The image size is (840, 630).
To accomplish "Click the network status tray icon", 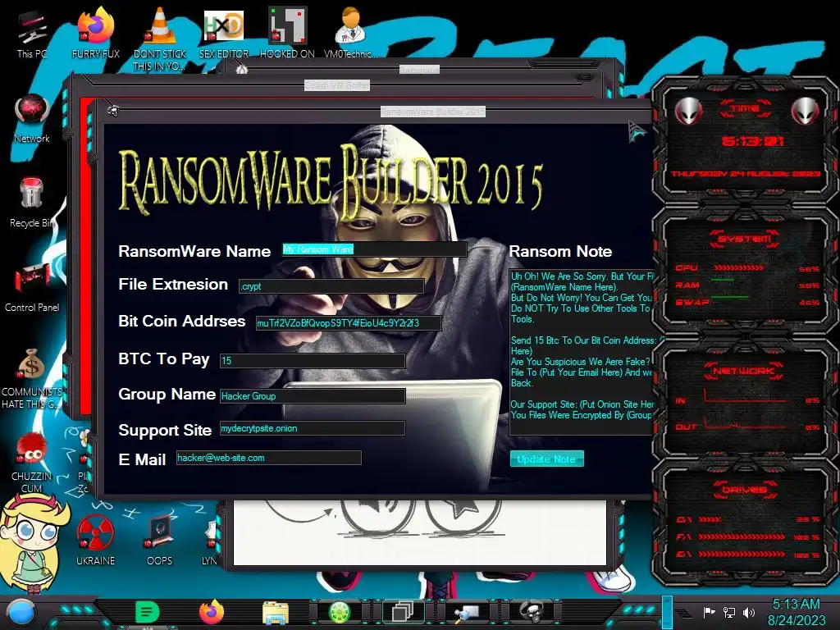I will (x=729, y=612).
